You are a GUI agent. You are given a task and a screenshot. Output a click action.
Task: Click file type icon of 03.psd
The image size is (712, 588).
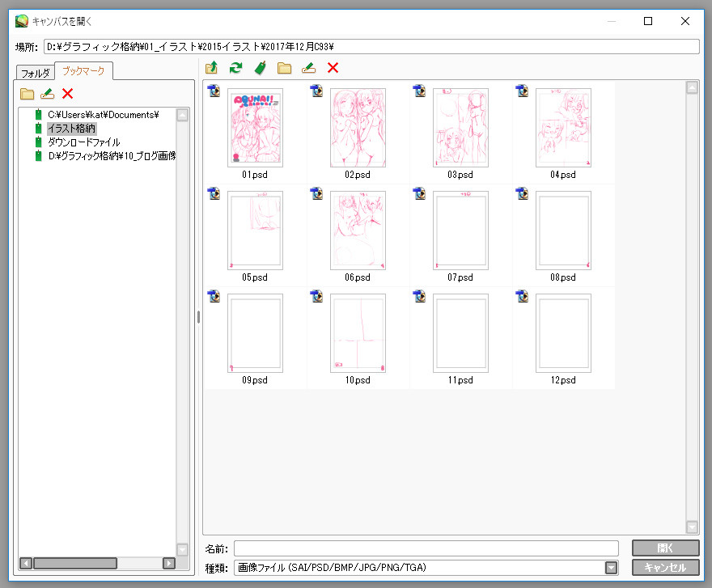click(419, 91)
